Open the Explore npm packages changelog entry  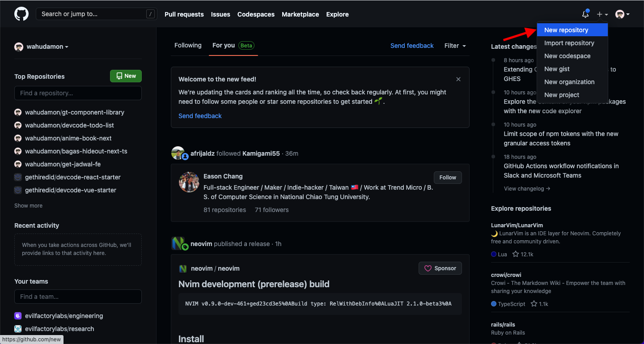tap(565, 106)
